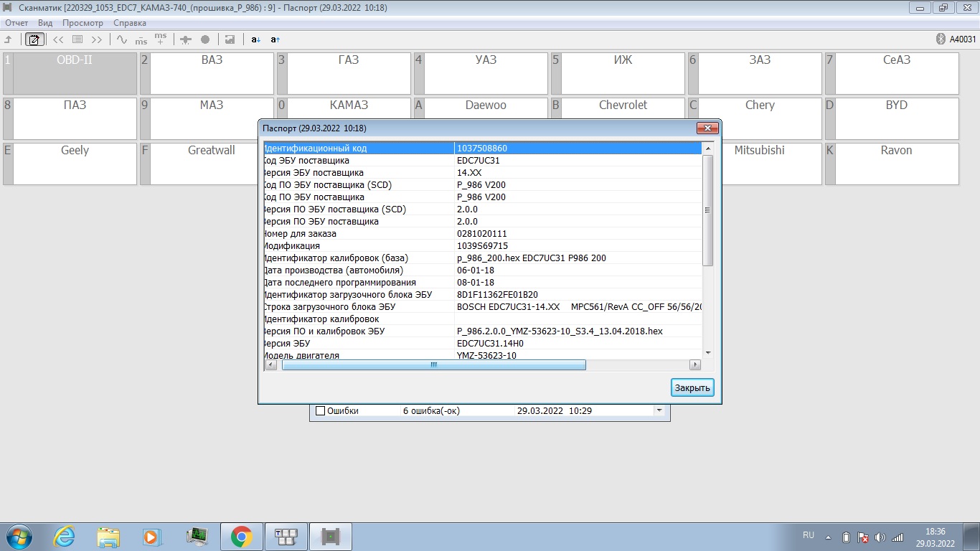Open the Отчет menu
The image size is (980, 551).
[17, 23]
